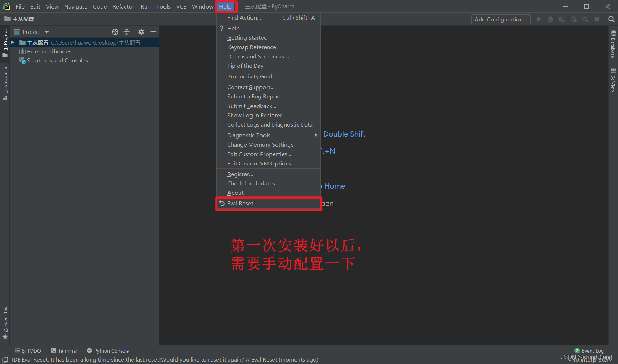Click the Stop square icon

point(597,19)
